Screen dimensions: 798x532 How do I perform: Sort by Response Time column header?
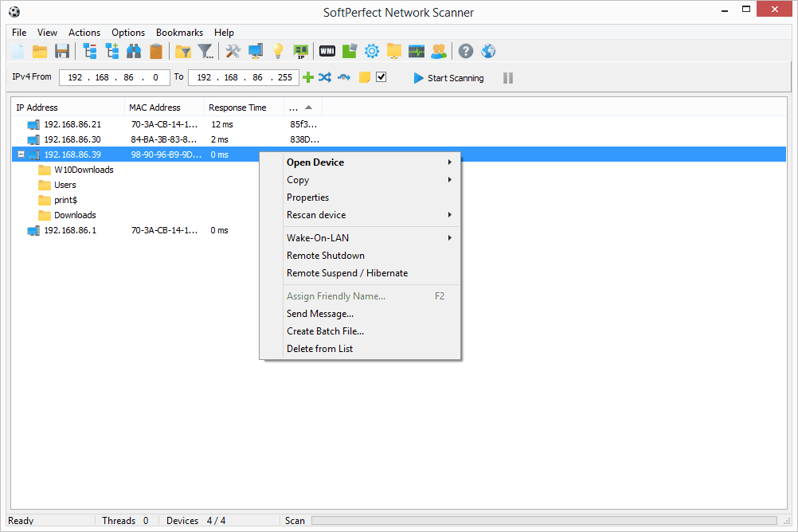pos(244,108)
